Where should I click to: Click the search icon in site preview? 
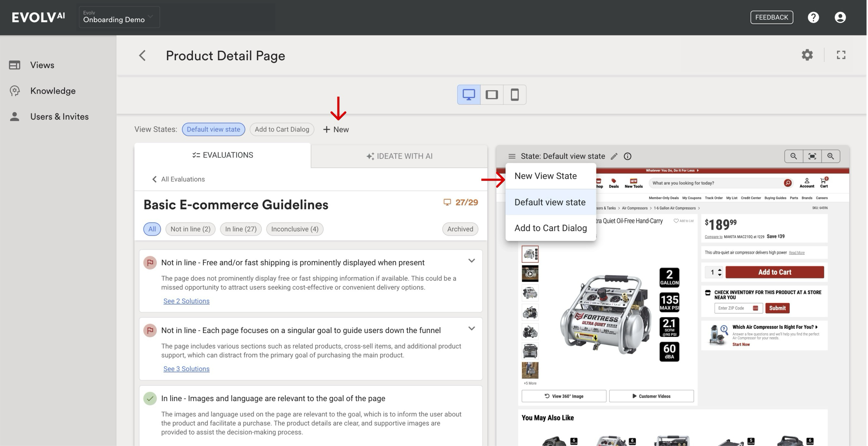pyautogui.click(x=787, y=183)
